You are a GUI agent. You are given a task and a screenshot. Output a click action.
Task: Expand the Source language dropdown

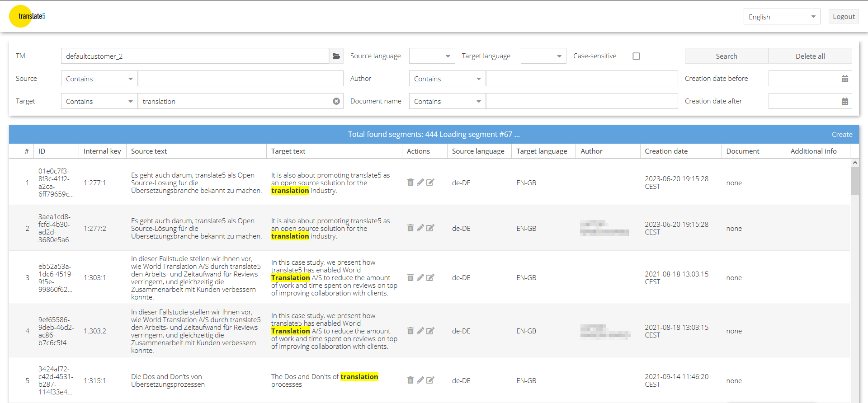[x=432, y=56]
